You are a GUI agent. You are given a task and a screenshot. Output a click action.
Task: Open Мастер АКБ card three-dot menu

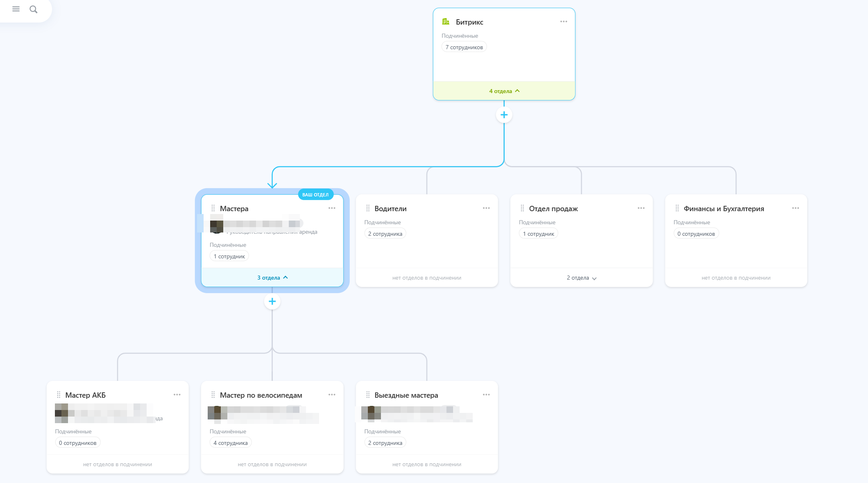[177, 395]
